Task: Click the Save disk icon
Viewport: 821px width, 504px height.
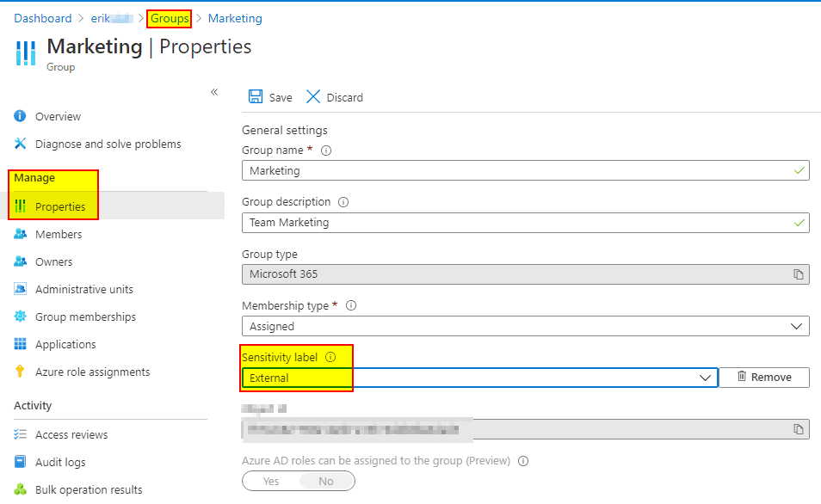Action: click(x=255, y=97)
